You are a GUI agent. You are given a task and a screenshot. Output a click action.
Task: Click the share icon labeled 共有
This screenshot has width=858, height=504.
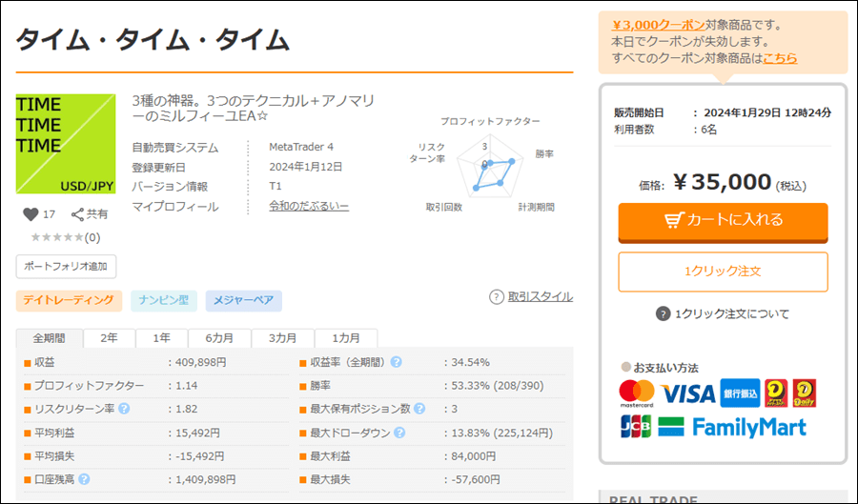coord(79,214)
